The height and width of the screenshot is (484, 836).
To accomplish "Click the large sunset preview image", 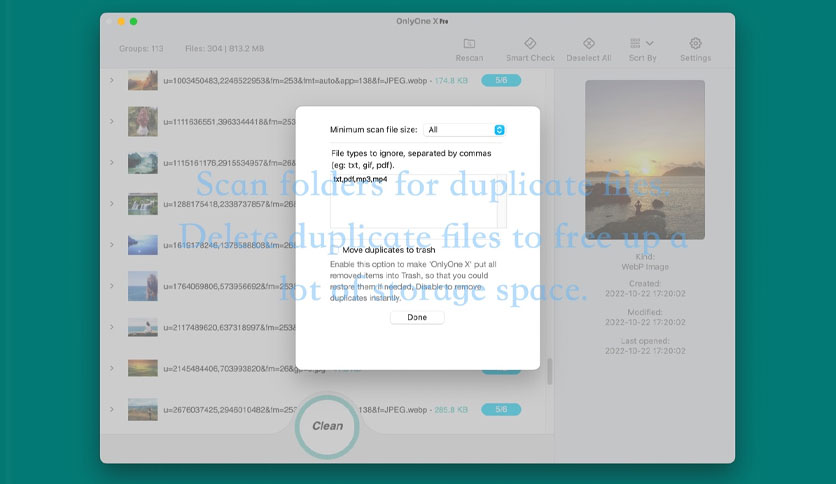I will tap(645, 160).
